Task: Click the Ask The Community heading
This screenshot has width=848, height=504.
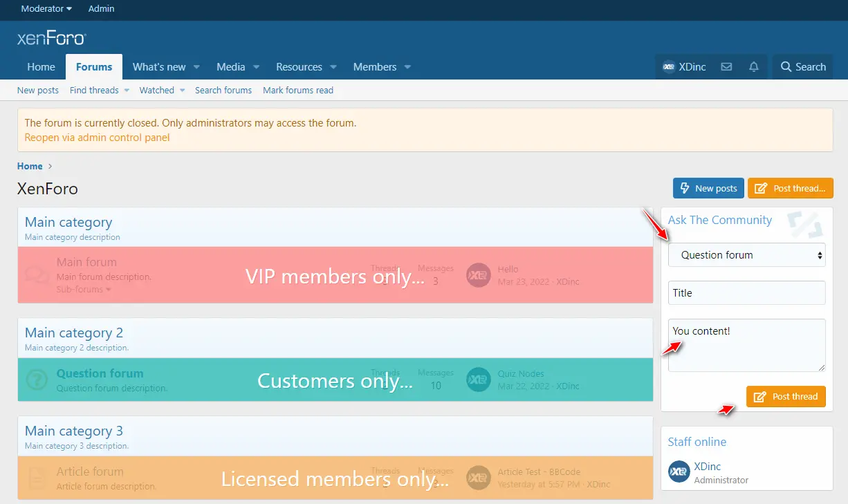Action: point(720,220)
